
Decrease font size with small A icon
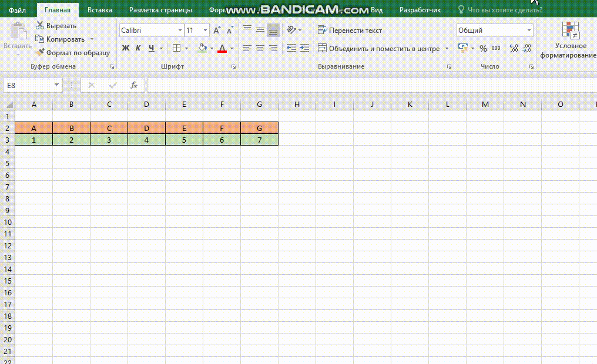(230, 31)
